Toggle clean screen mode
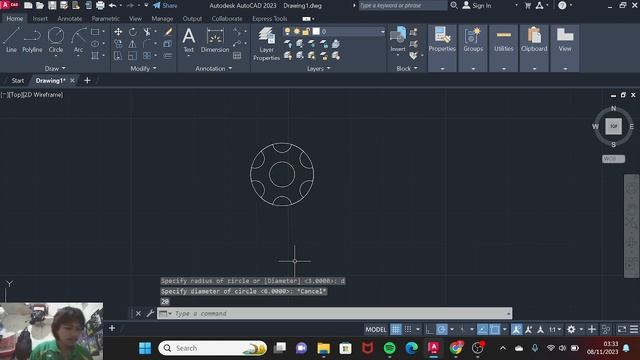 point(622,329)
